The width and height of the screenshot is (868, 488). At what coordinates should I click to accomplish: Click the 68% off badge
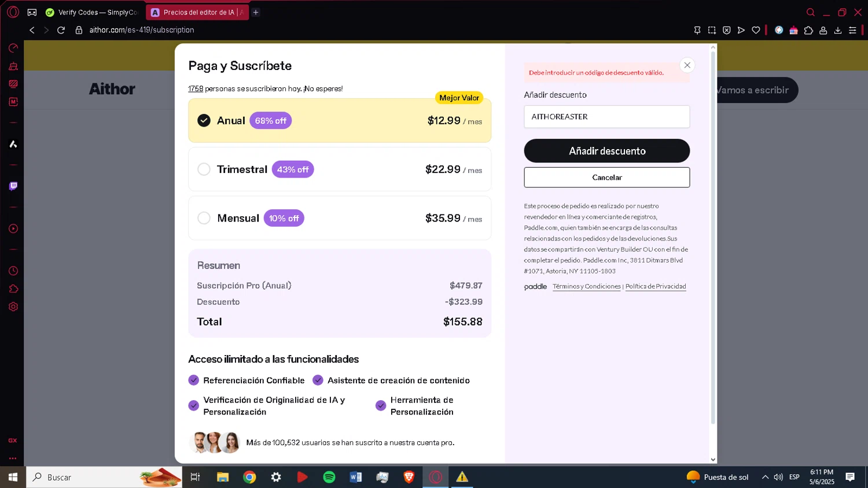[270, 121]
